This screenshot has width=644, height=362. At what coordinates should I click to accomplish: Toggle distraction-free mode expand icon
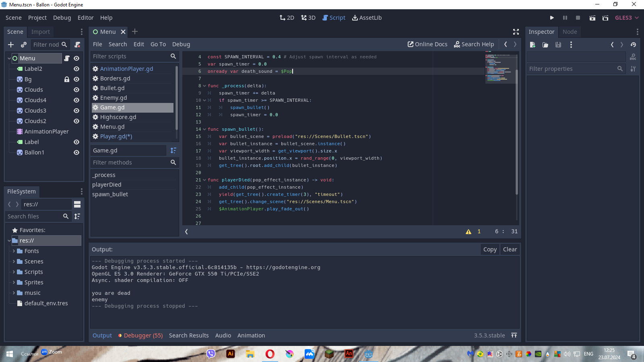tap(516, 32)
